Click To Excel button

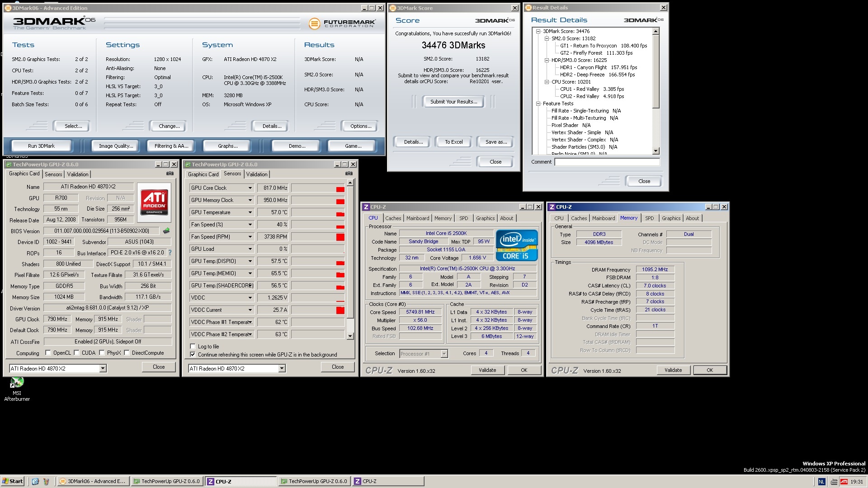(x=453, y=142)
